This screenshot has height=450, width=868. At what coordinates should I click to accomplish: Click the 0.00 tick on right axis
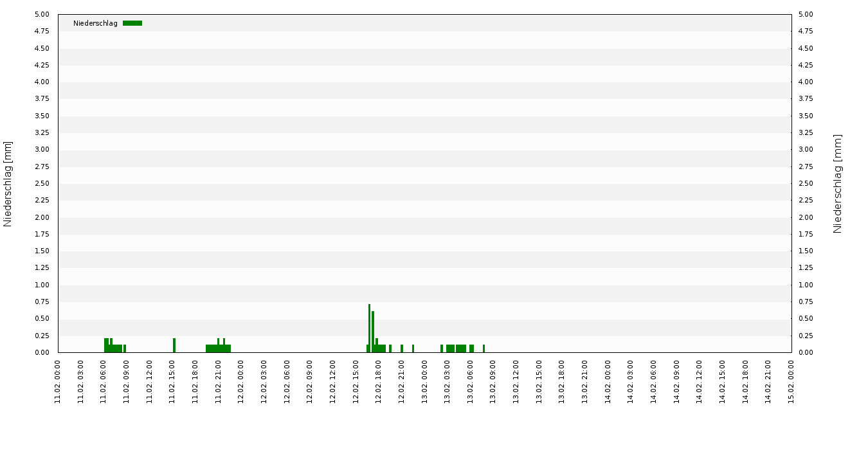(806, 352)
